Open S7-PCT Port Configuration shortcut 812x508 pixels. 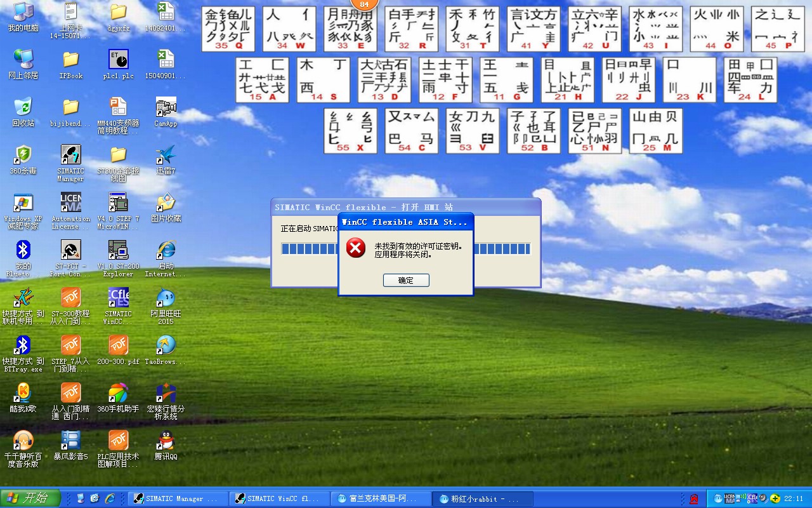coord(70,258)
